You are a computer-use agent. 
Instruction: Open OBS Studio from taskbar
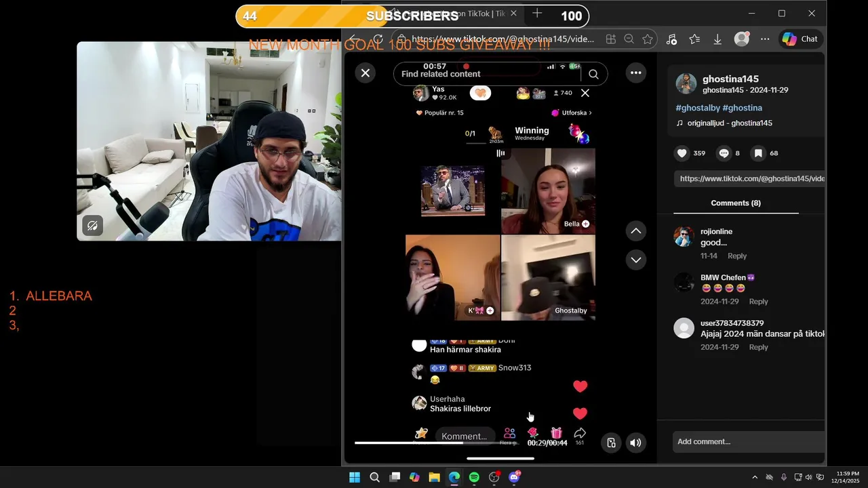(494, 477)
